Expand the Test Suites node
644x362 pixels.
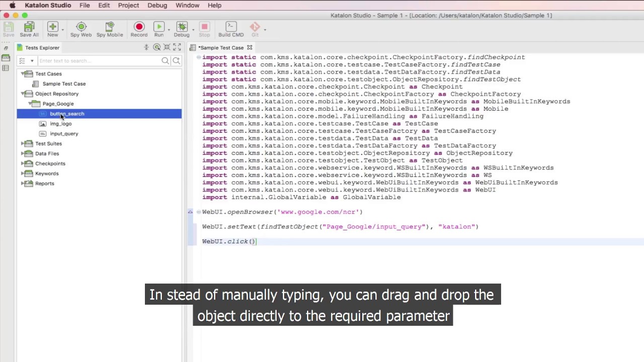click(23, 144)
